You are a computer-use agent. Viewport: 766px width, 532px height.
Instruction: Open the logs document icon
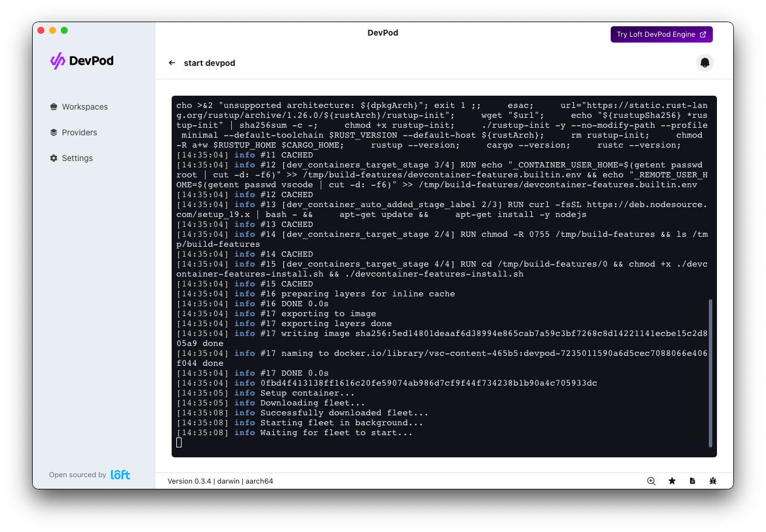tap(692, 481)
